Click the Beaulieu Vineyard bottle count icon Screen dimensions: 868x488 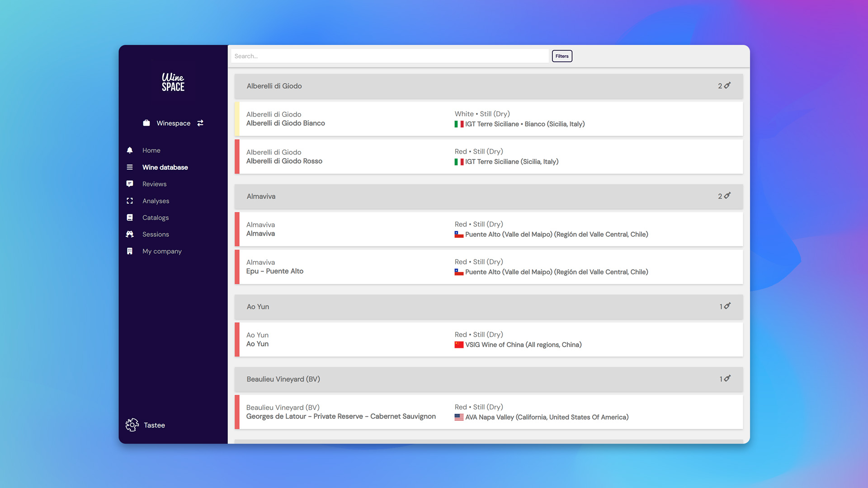[727, 379]
